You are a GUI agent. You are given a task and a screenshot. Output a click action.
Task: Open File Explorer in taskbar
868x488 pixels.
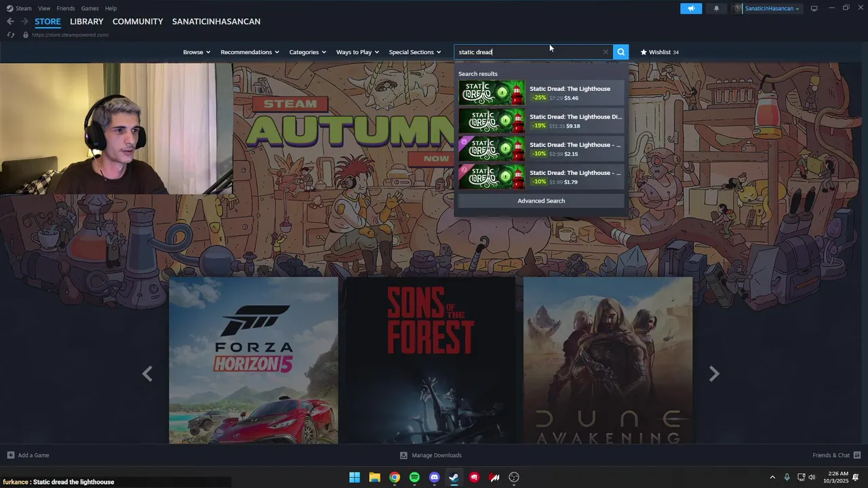tap(374, 477)
